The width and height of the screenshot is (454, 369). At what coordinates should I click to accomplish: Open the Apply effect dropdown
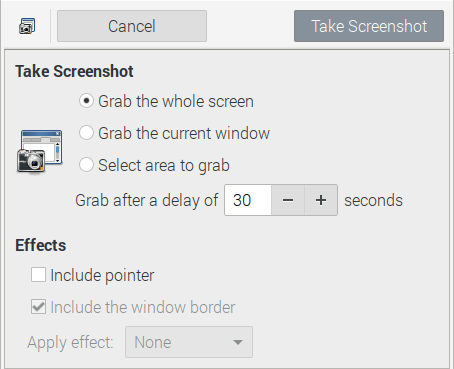click(189, 342)
